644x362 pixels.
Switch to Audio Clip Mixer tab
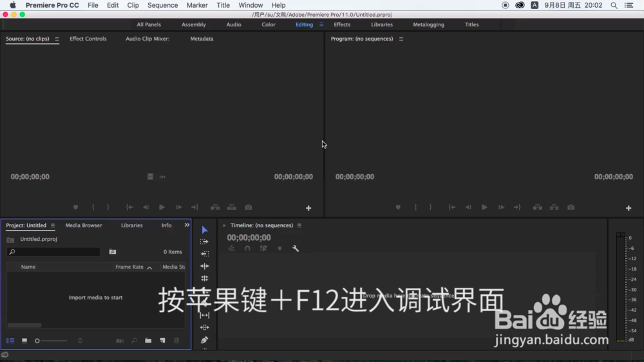147,39
